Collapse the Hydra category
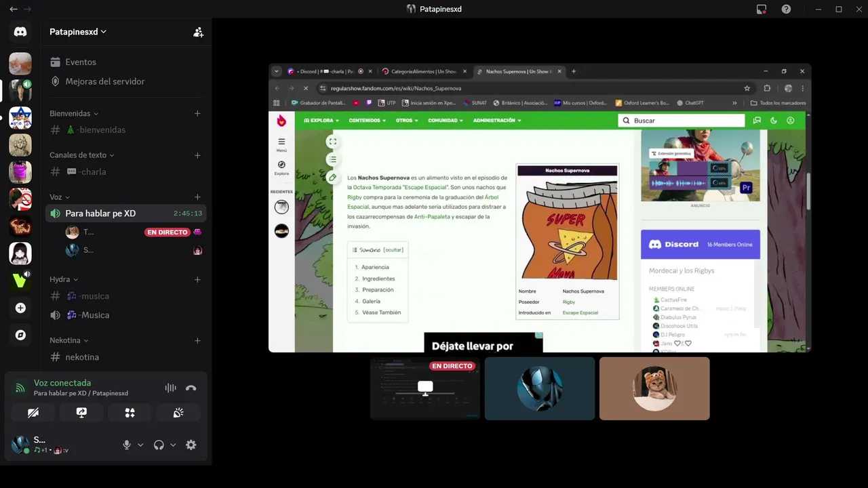Screen dimensions: 868x488 (x=63, y=279)
